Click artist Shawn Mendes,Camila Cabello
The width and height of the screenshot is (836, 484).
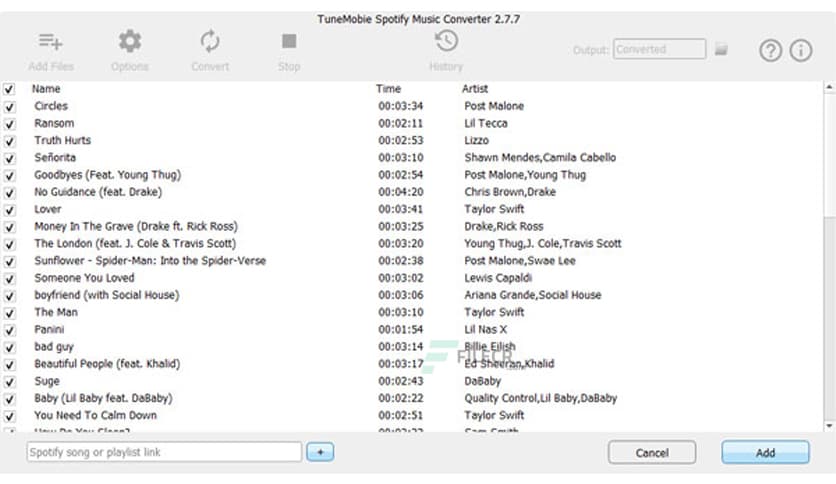pos(540,157)
